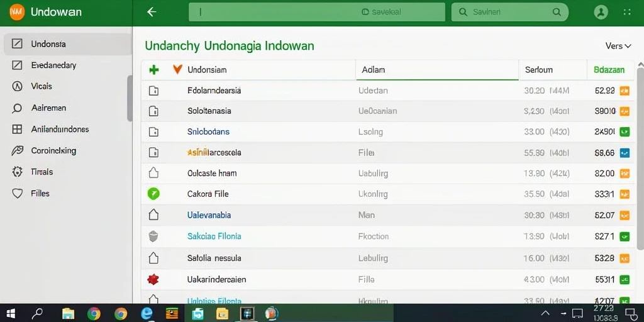
Task: Click the file icon of Soloitenasia row
Action: pos(153,111)
